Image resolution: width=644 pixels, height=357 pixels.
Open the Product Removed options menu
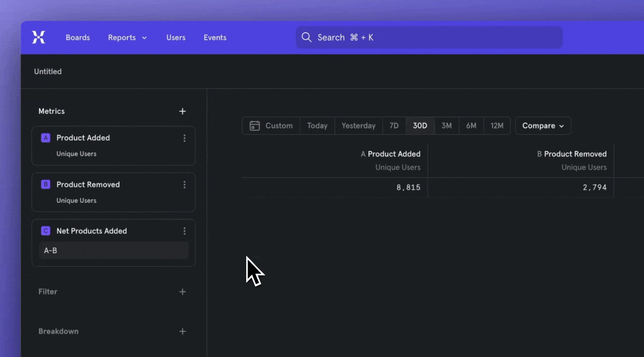(x=184, y=184)
